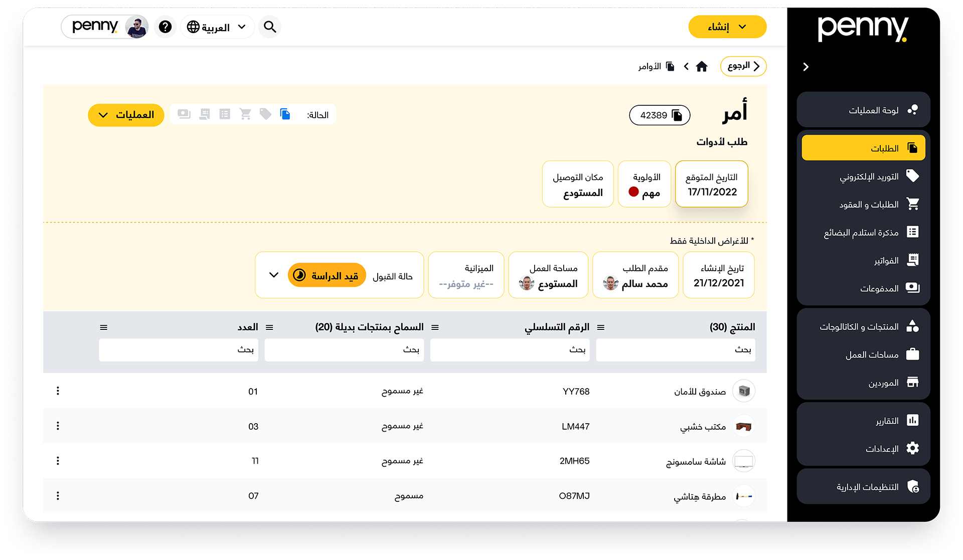Open العدد column menu icon
This screenshot has width=963, height=560.
pyautogui.click(x=104, y=327)
